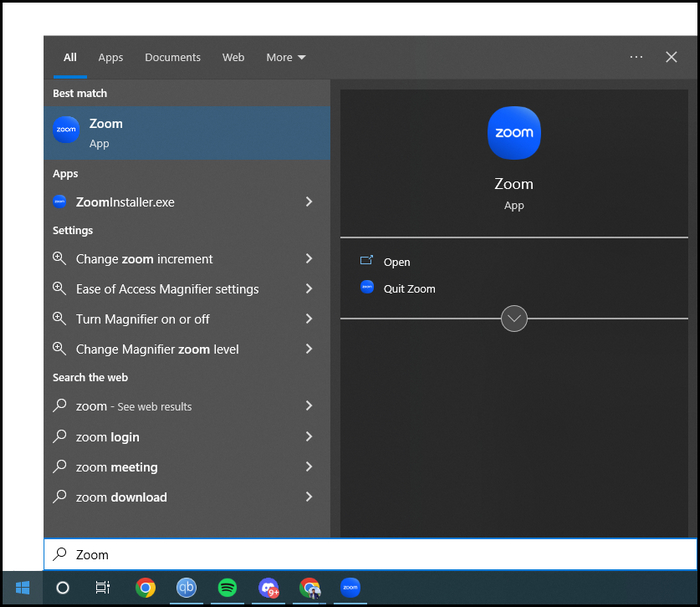Expand the zoom See web results arrow
The width and height of the screenshot is (700, 607).
pyautogui.click(x=309, y=406)
